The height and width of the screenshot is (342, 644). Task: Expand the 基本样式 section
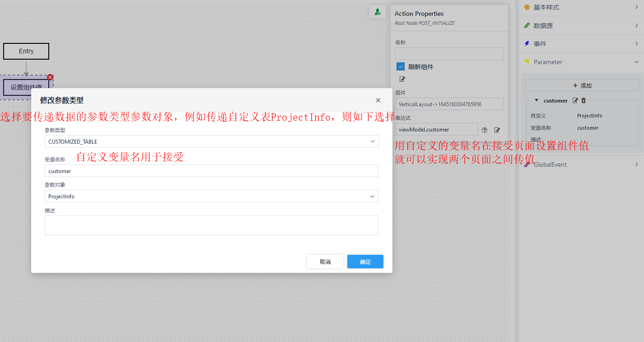pos(636,7)
